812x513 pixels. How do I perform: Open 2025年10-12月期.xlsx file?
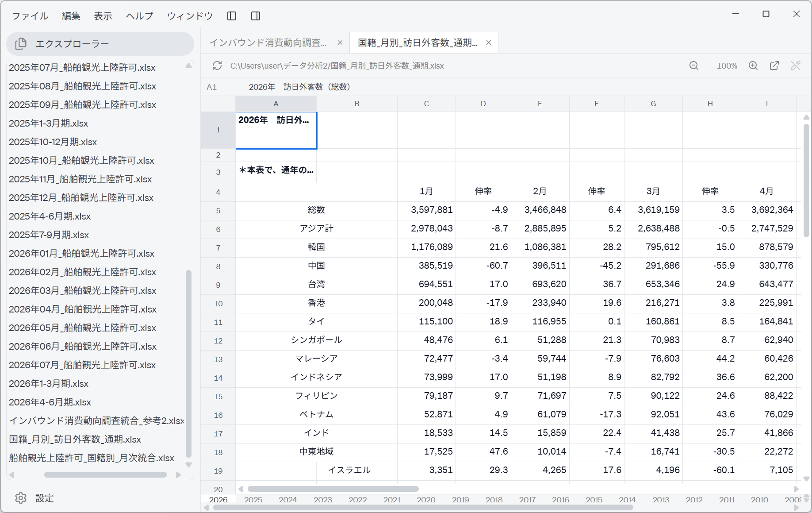pos(53,142)
